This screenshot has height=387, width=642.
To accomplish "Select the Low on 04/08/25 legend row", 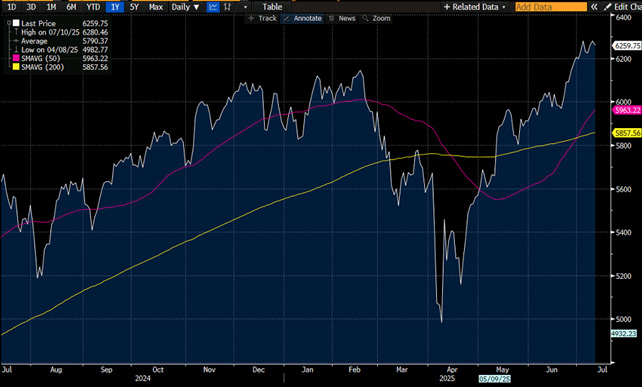I will tap(61, 50).
